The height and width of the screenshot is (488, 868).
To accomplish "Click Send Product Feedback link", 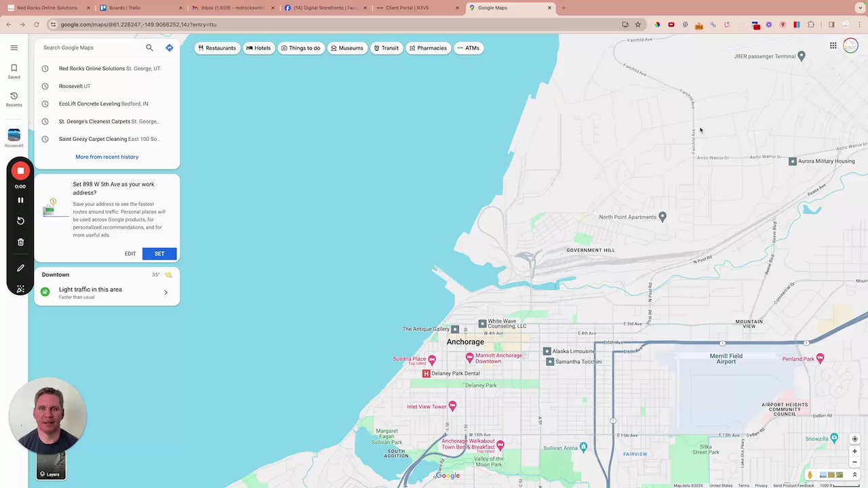I will pos(793,485).
